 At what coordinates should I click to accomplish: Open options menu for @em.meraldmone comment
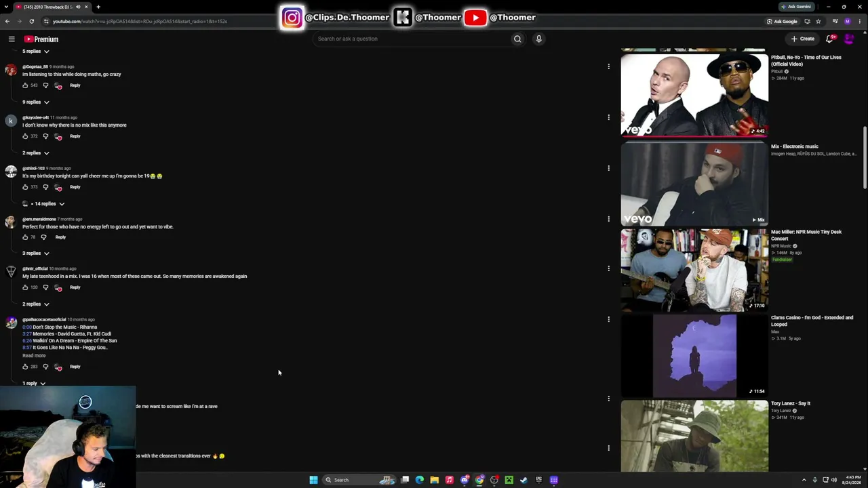tap(608, 219)
